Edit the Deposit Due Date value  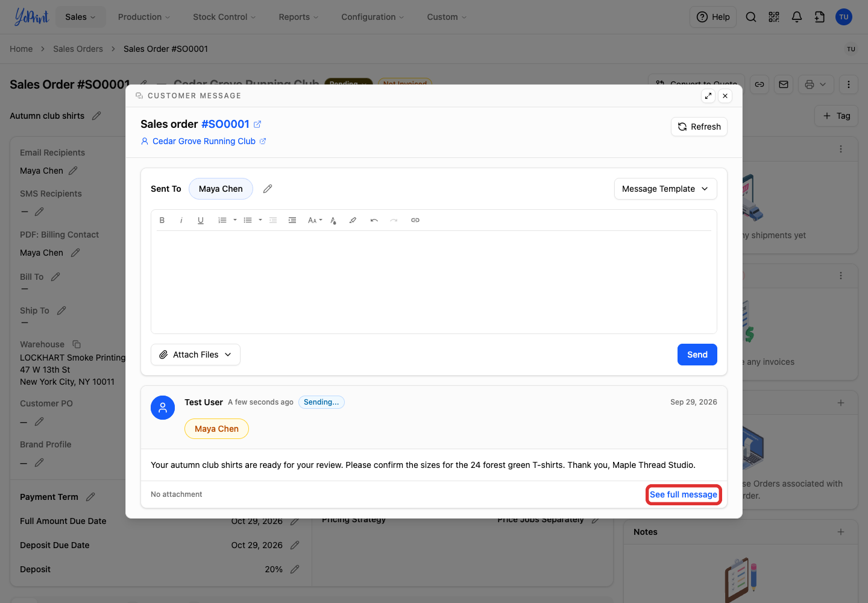pyautogui.click(x=295, y=545)
